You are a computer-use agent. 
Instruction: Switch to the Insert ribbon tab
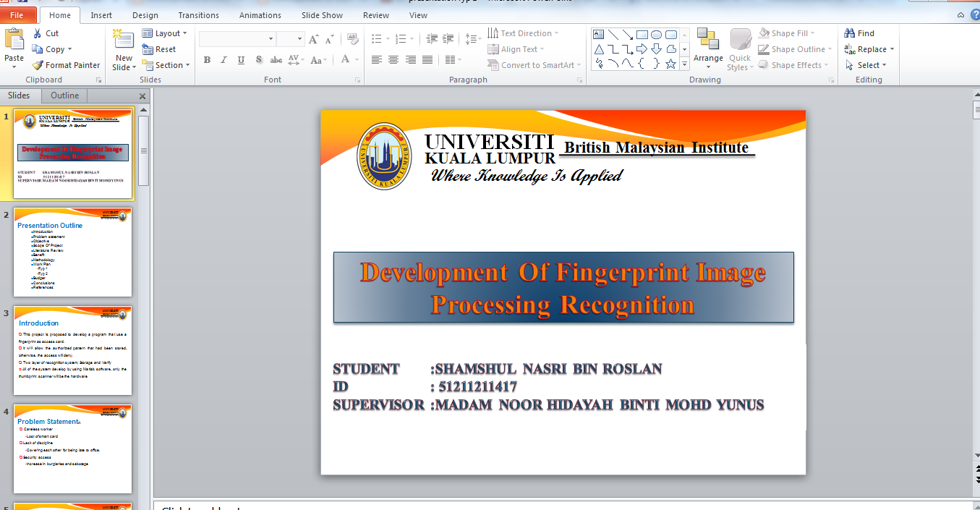101,14
